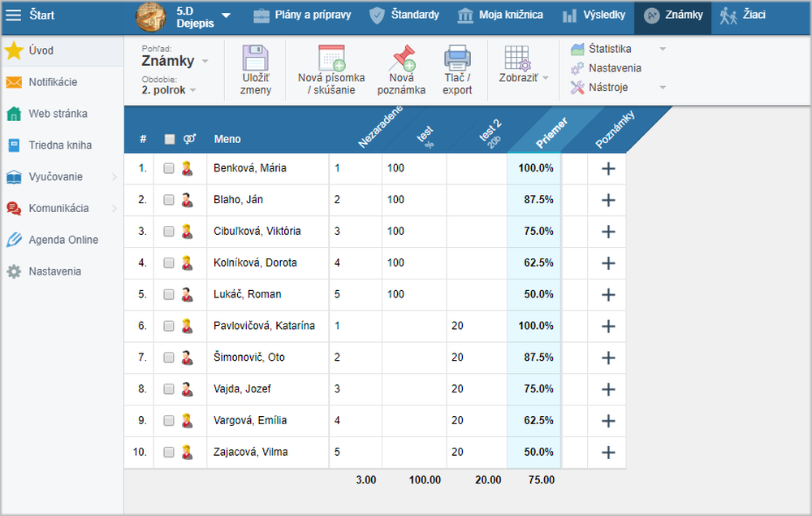812x516 pixels.
Task: Click the Nezaradené value 3 for Cibuľková, Viktória
Action: (337, 231)
